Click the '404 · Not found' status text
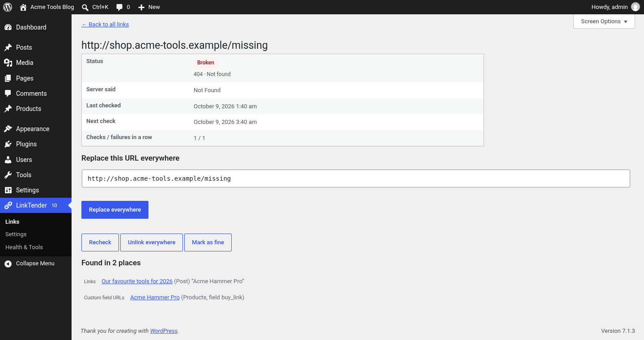Image resolution: width=644 pixels, height=340 pixels. 212,74
